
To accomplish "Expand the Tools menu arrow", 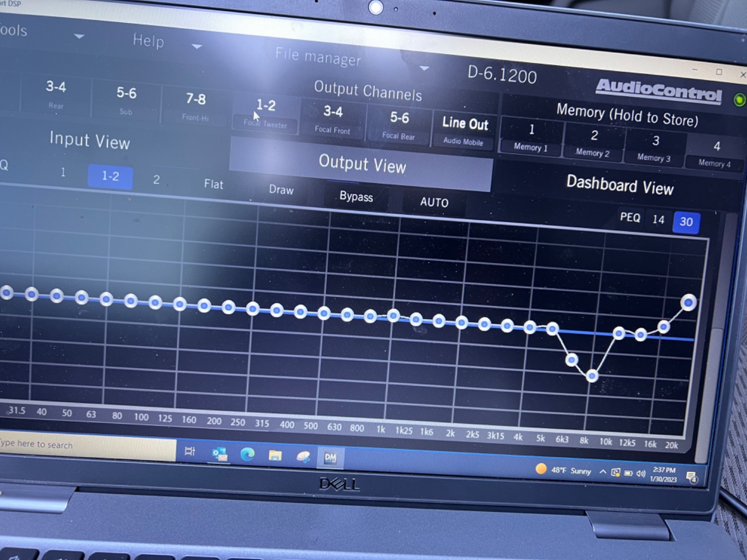I will click(79, 36).
